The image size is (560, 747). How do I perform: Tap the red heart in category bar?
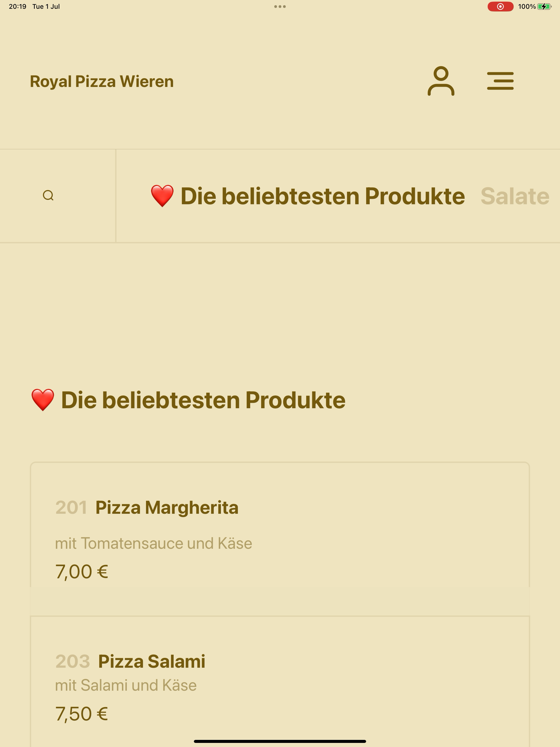(x=162, y=196)
